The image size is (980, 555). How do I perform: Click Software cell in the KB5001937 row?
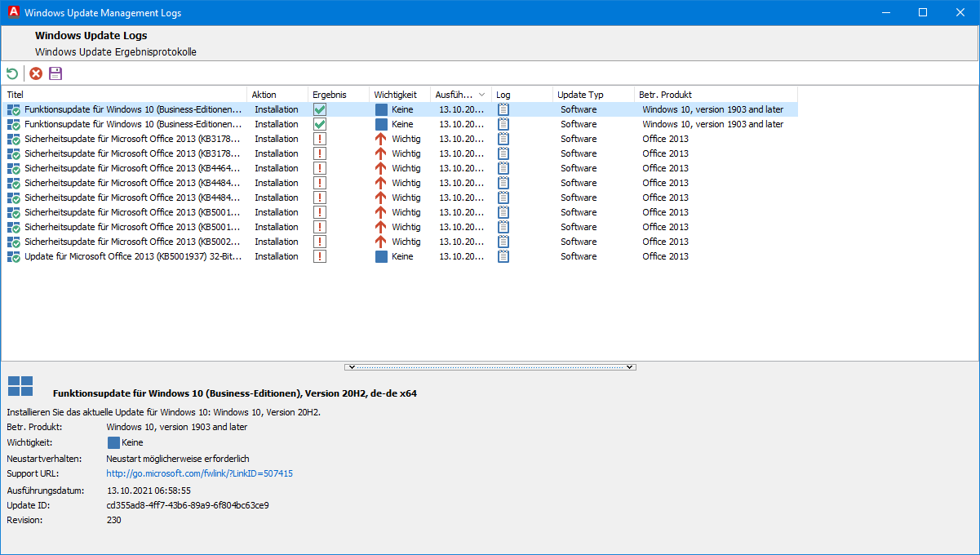click(579, 256)
